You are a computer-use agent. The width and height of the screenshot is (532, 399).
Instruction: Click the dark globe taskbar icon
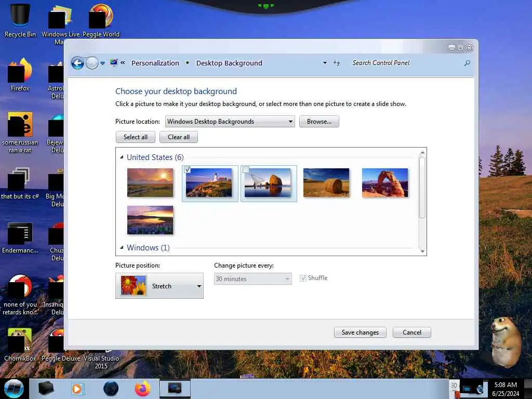(111, 389)
